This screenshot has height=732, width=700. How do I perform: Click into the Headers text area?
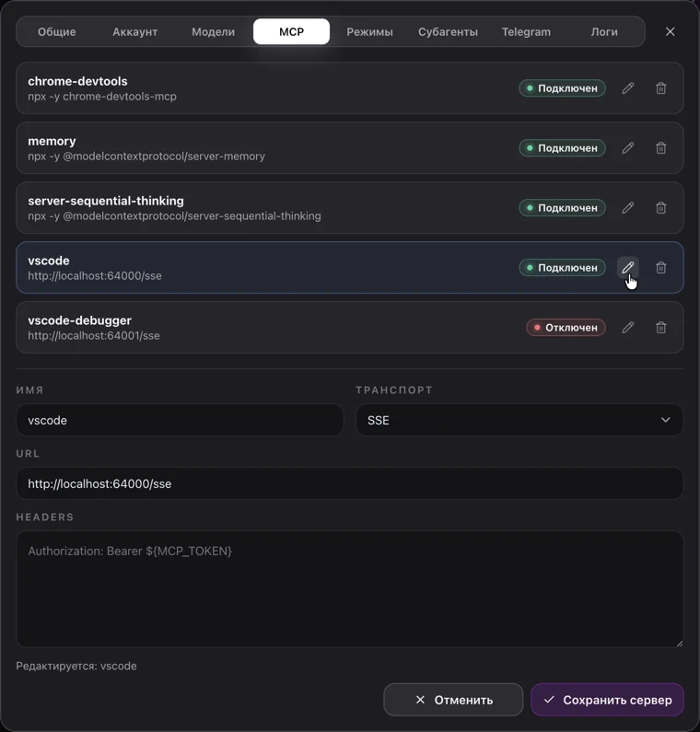pos(350,589)
